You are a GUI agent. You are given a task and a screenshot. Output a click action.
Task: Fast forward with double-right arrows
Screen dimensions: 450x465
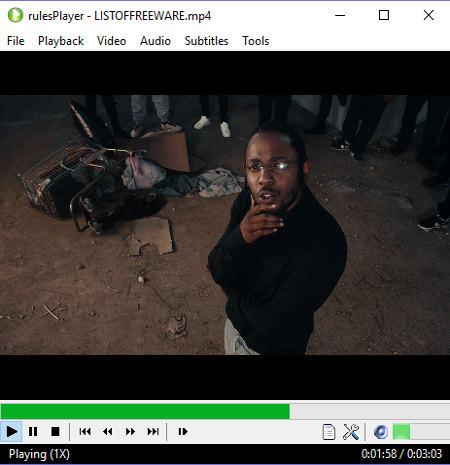pyautogui.click(x=130, y=432)
